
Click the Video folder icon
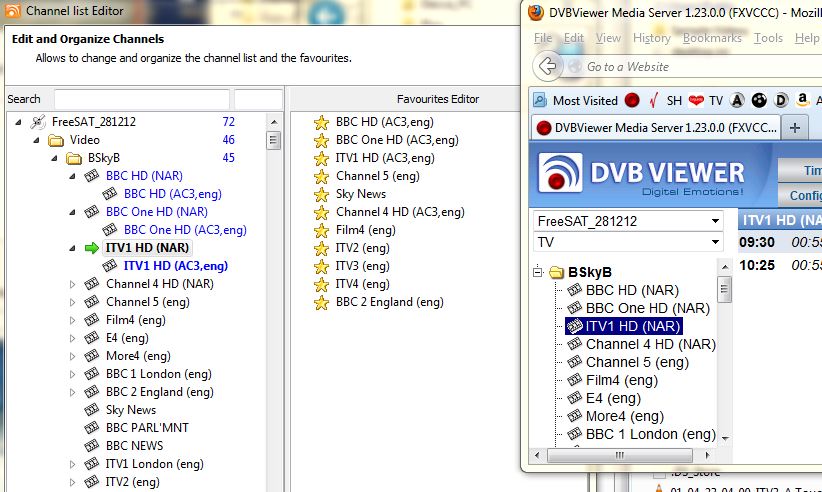click(x=56, y=140)
